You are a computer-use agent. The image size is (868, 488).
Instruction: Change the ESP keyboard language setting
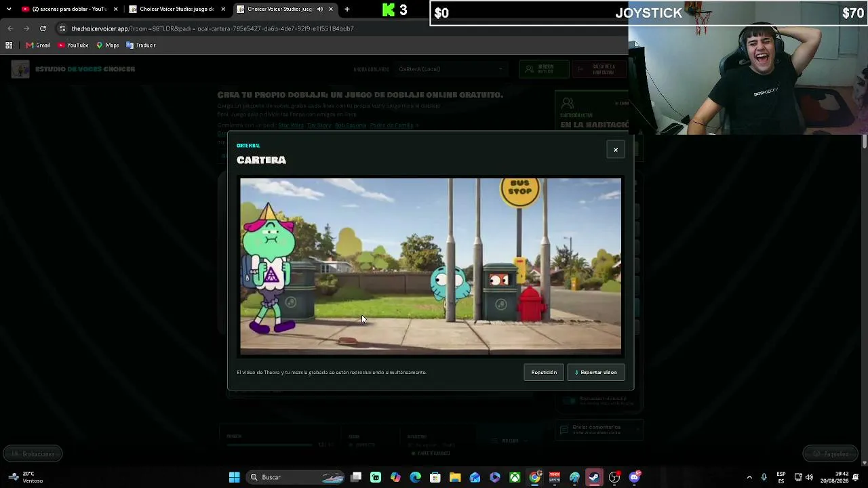(781, 477)
